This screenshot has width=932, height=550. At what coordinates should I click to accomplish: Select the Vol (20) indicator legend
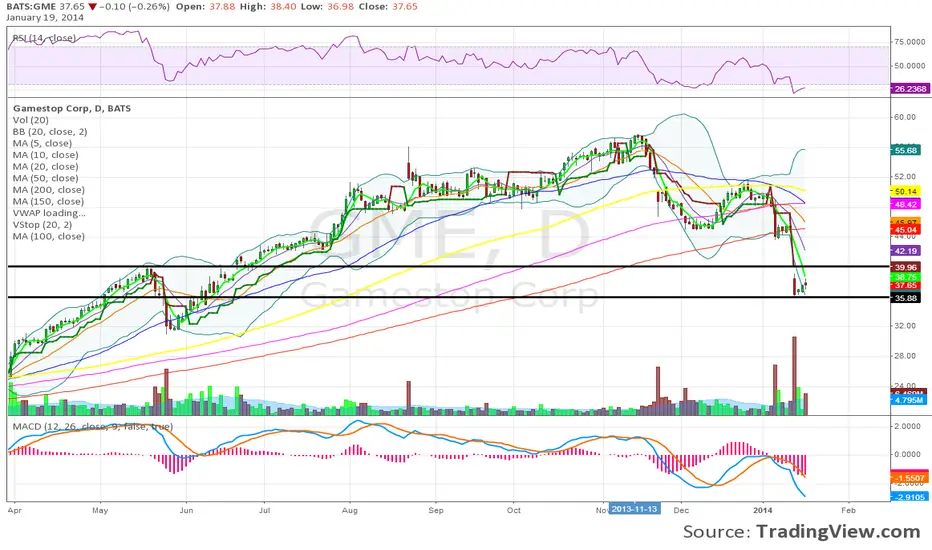(35, 119)
